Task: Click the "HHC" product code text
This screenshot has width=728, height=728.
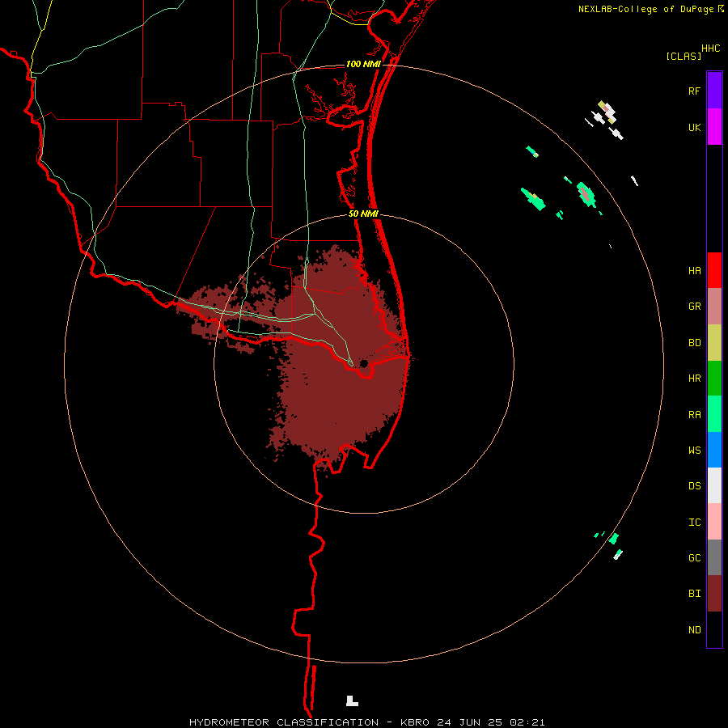Action: [x=710, y=49]
